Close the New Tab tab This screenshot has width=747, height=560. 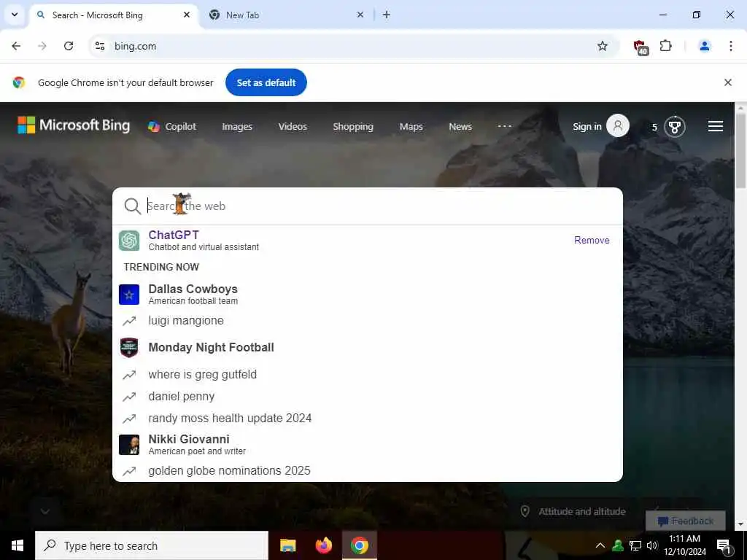coord(360,15)
